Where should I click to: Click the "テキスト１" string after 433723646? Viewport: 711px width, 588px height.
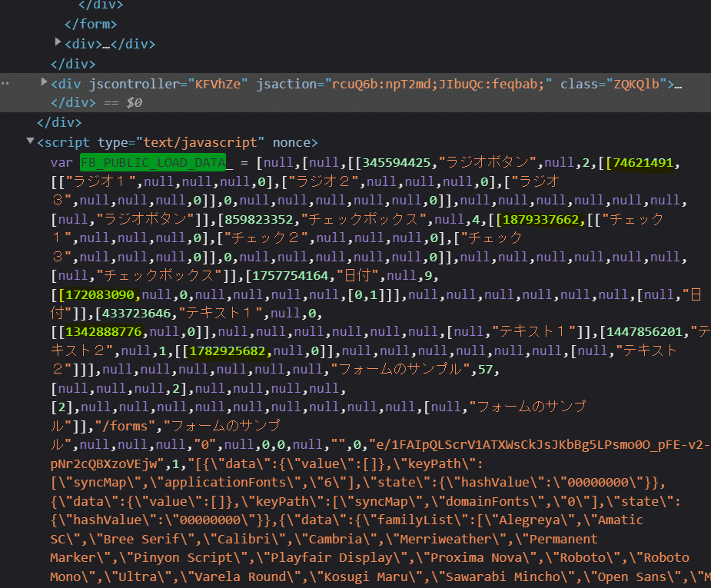(x=221, y=314)
